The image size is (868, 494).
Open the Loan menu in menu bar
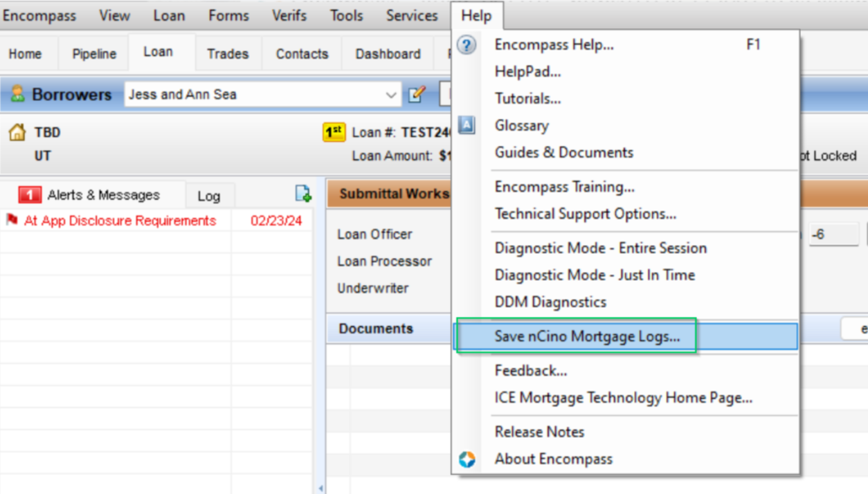(x=169, y=15)
